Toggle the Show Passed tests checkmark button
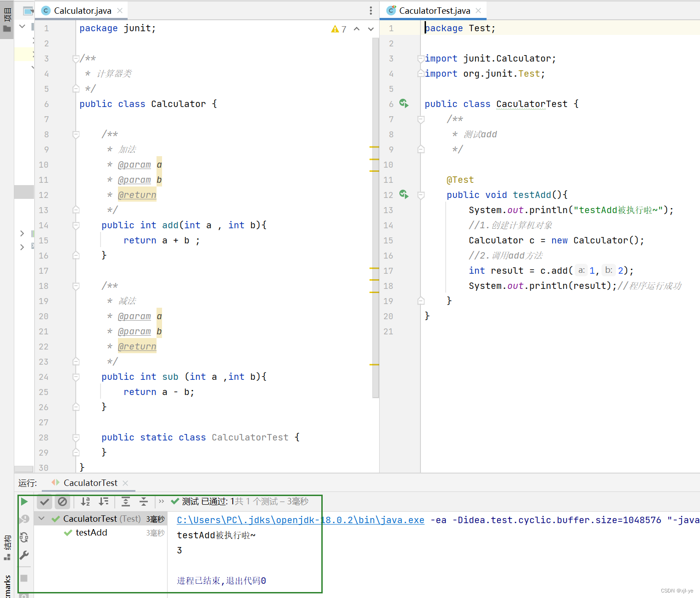The width and height of the screenshot is (700, 598). click(x=45, y=502)
